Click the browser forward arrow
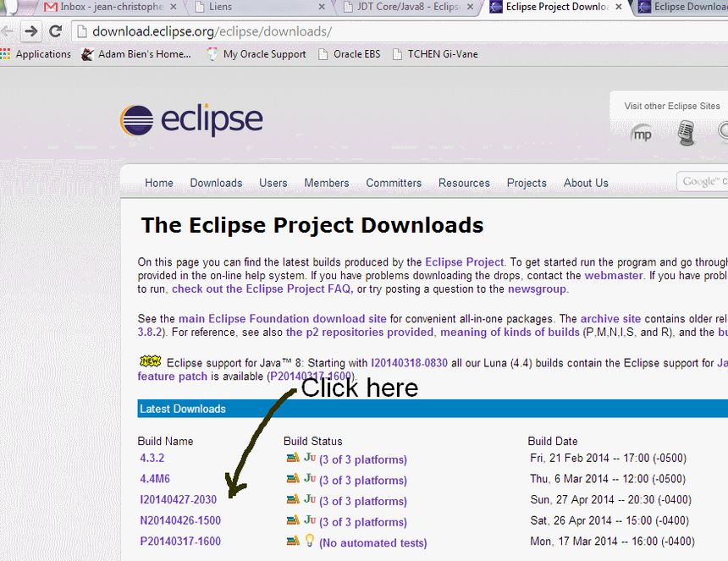 click(31, 31)
